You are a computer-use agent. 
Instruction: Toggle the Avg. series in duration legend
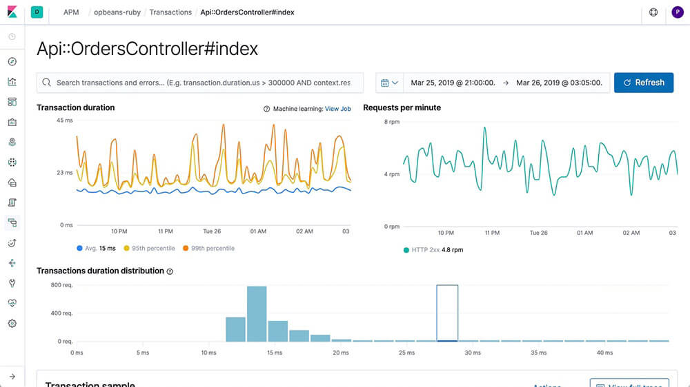coord(96,248)
